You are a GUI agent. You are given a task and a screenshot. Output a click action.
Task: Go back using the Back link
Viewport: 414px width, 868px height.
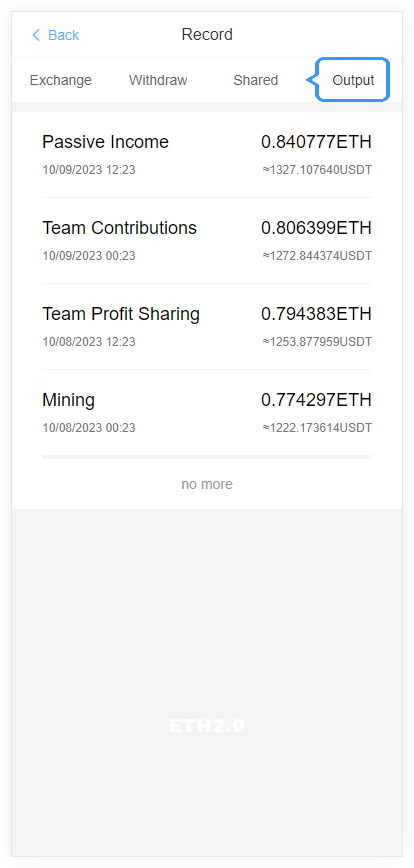click(55, 35)
